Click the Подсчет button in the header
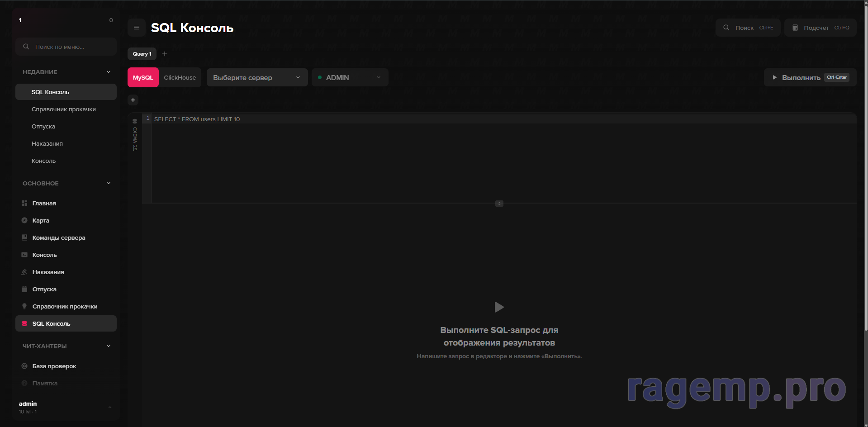 point(820,28)
